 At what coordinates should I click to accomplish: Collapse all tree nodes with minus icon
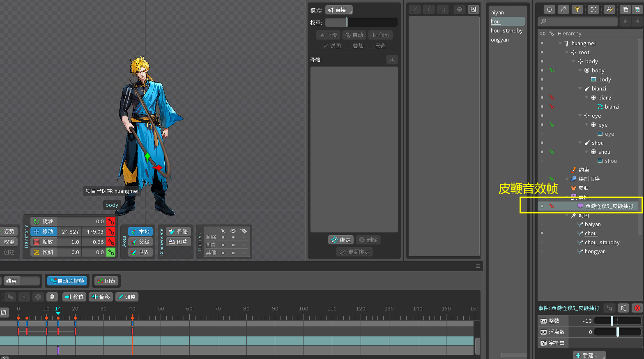[x=625, y=9]
